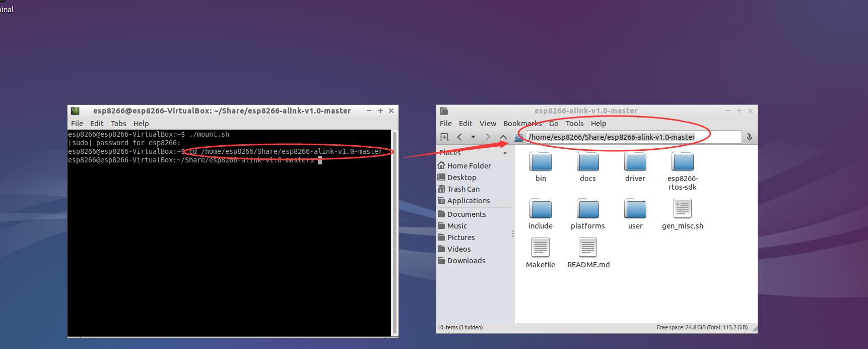Open the driver folder
This screenshot has width=868, height=349.
coord(635,166)
